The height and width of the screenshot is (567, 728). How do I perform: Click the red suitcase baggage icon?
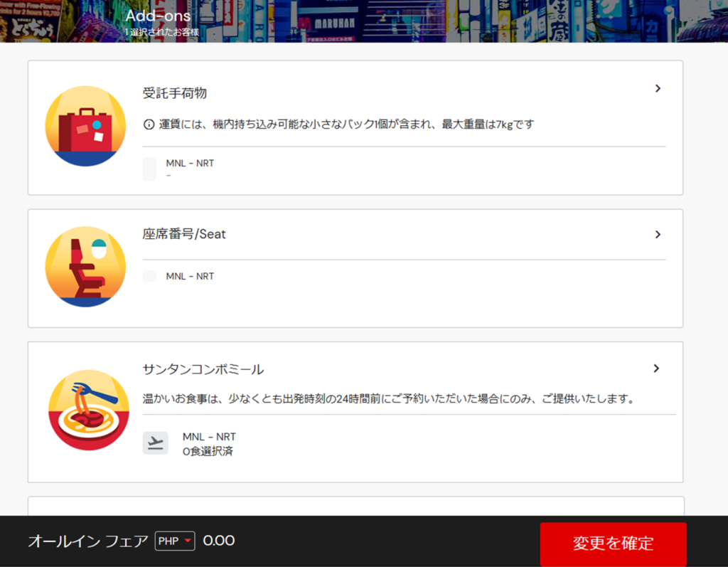(85, 126)
